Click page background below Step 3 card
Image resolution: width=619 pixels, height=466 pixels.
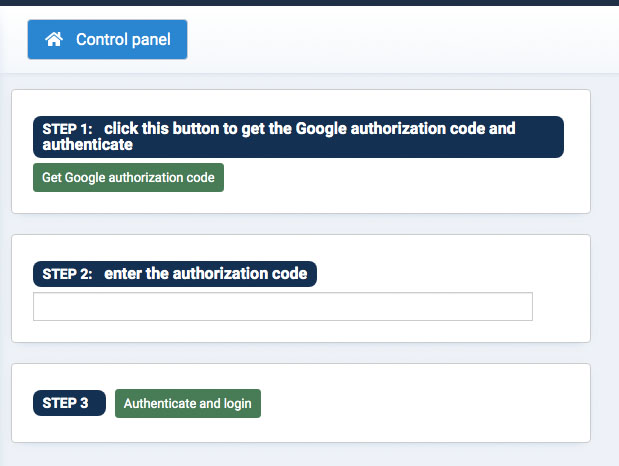point(300,455)
